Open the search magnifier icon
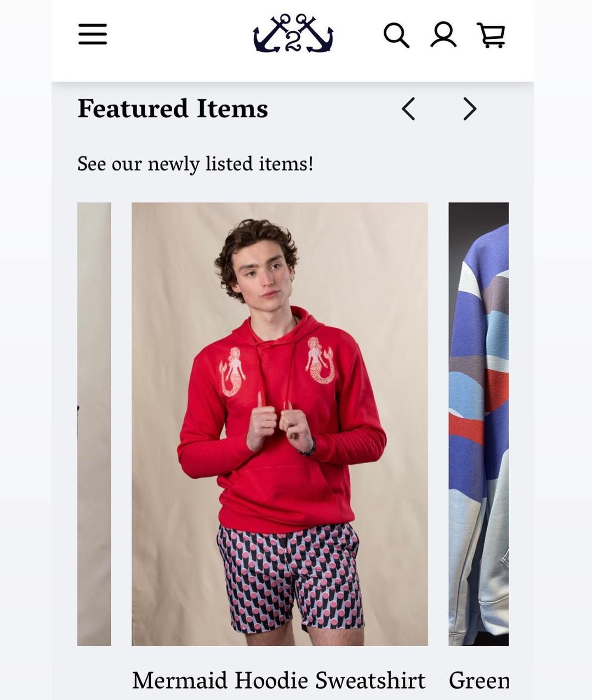 pyautogui.click(x=396, y=35)
